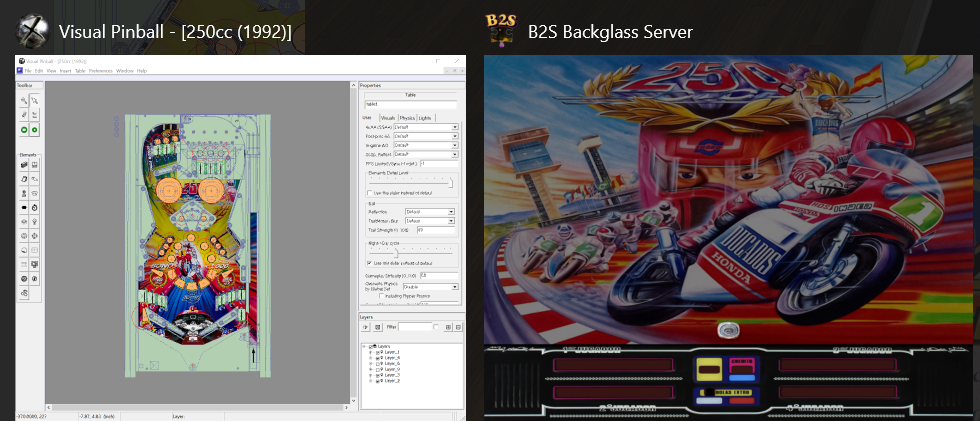Click the Layers Filter text field
The width and height of the screenshot is (980, 421).
[415, 327]
